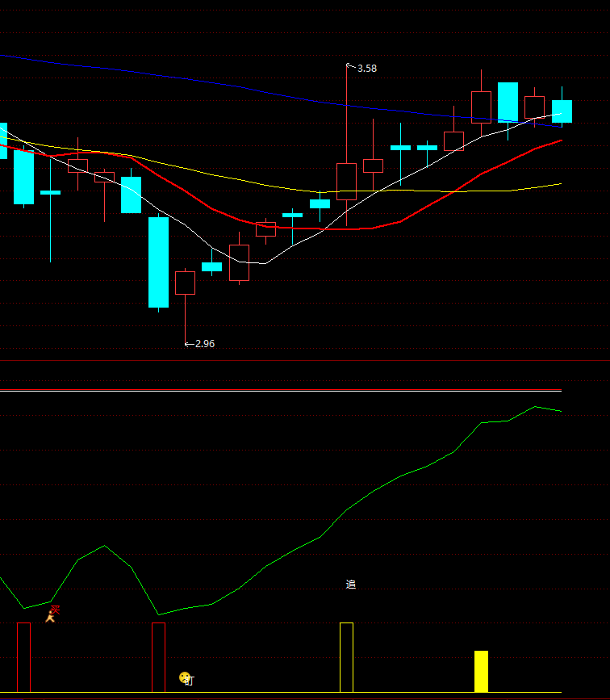Viewport: 610px width, 700px height.
Task: Click the candlestick with the 3.58 high wick
Action: [x=346, y=181]
